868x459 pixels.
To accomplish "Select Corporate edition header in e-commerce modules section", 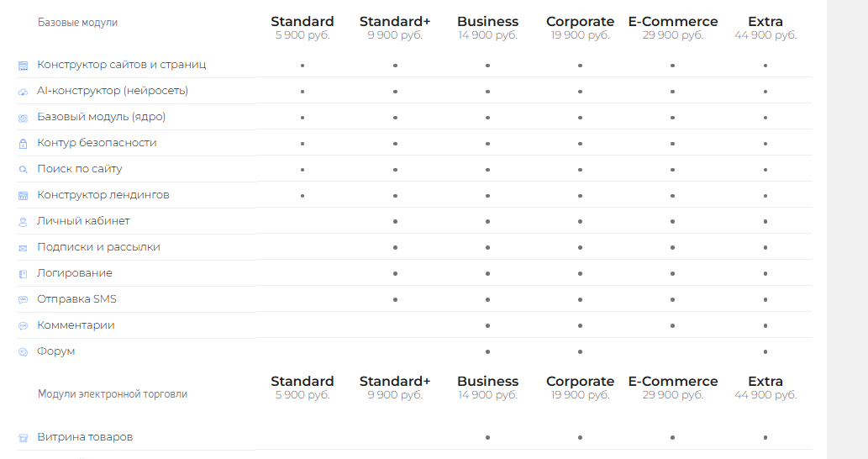I will [580, 388].
